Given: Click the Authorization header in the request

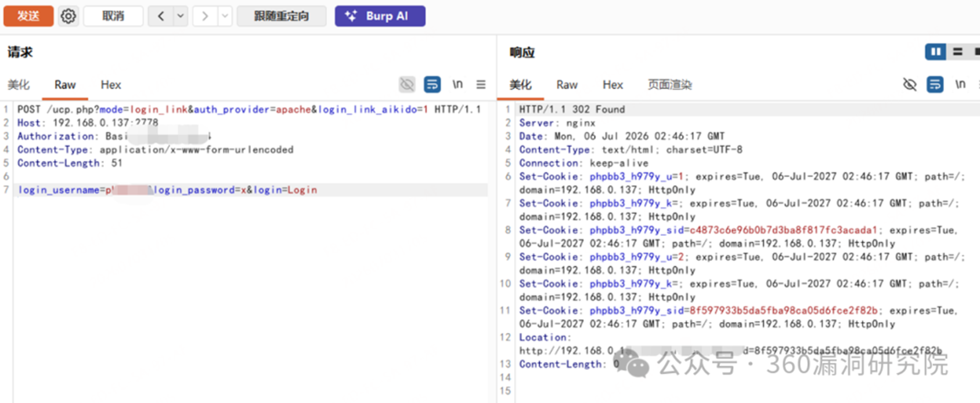Looking at the screenshot, I should (114, 136).
